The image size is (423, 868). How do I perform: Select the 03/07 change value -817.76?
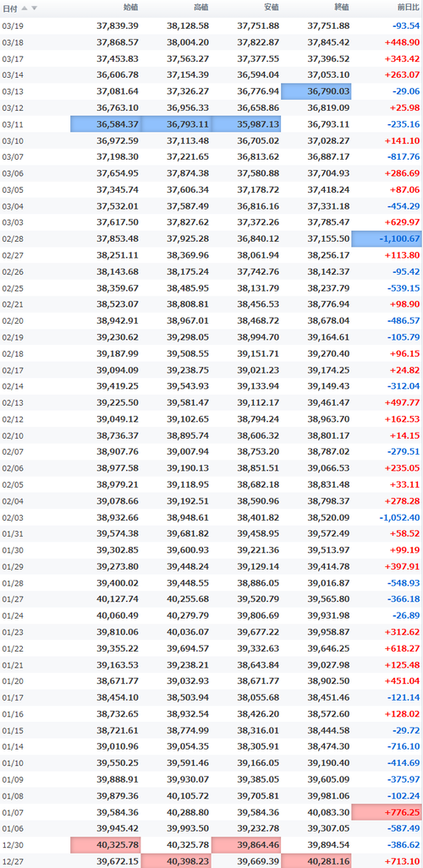[403, 157]
